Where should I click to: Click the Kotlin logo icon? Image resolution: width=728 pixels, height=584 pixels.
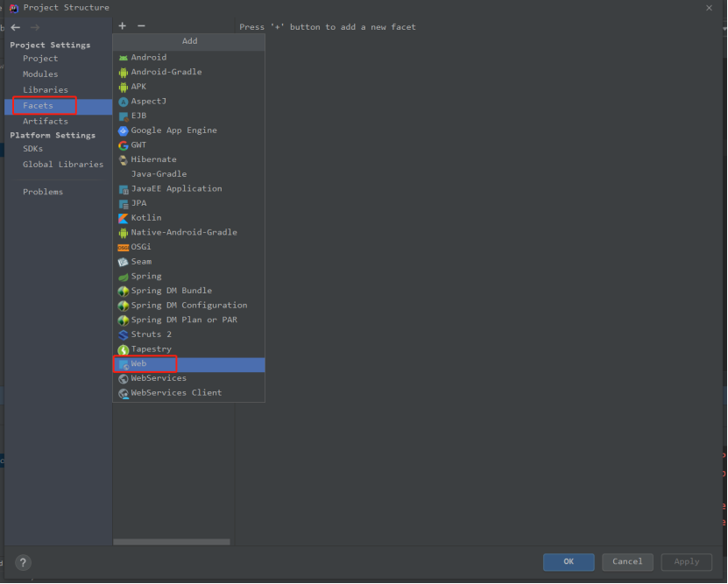(x=123, y=218)
